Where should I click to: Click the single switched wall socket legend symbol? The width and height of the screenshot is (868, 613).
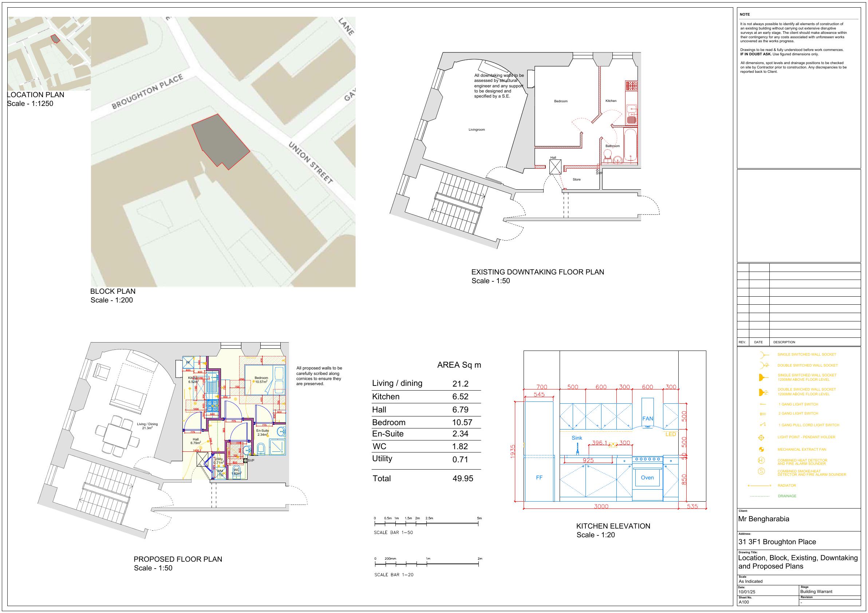(764, 355)
